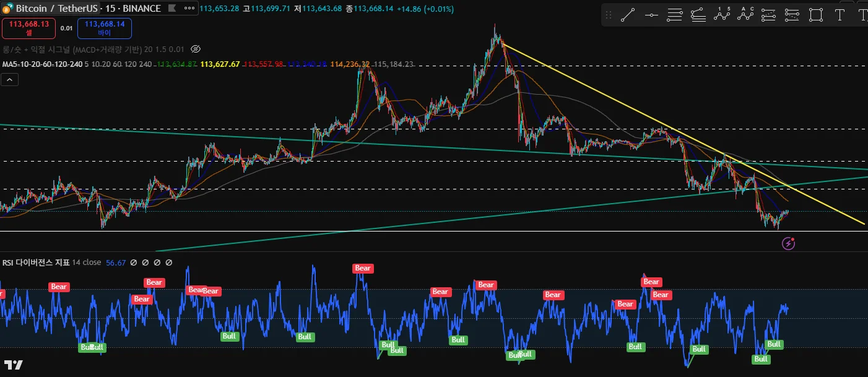Click the RSI value 56.67

coord(116,262)
